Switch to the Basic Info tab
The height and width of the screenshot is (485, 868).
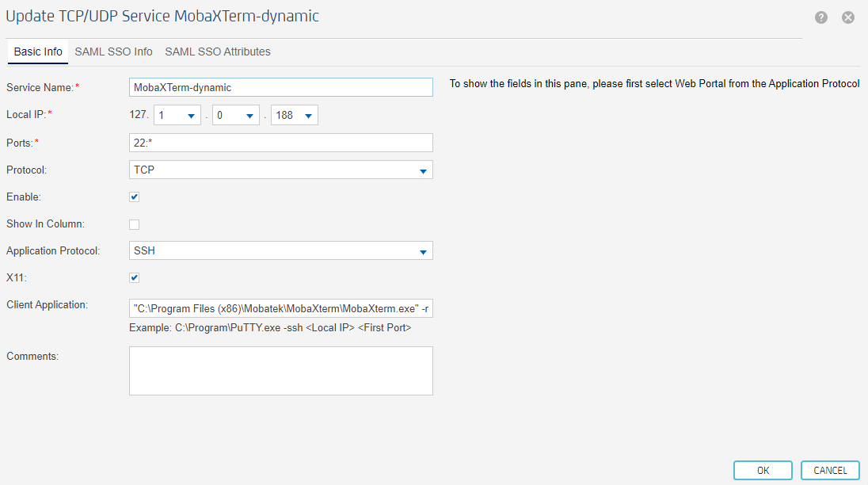pos(38,52)
